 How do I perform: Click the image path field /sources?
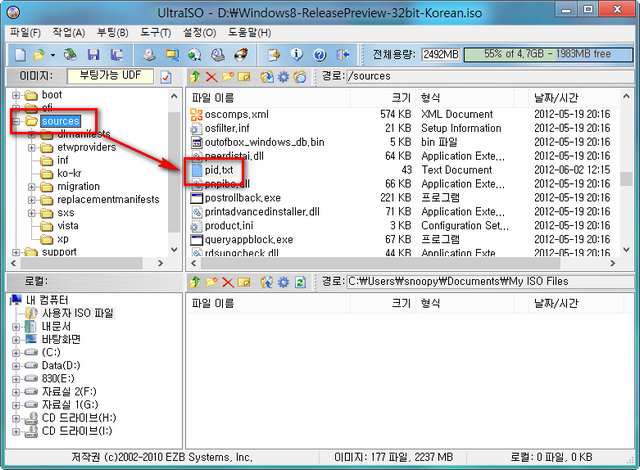point(490,76)
